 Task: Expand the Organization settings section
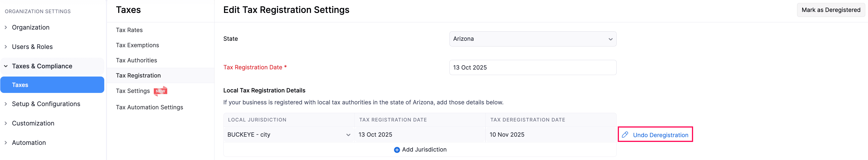[x=30, y=28]
